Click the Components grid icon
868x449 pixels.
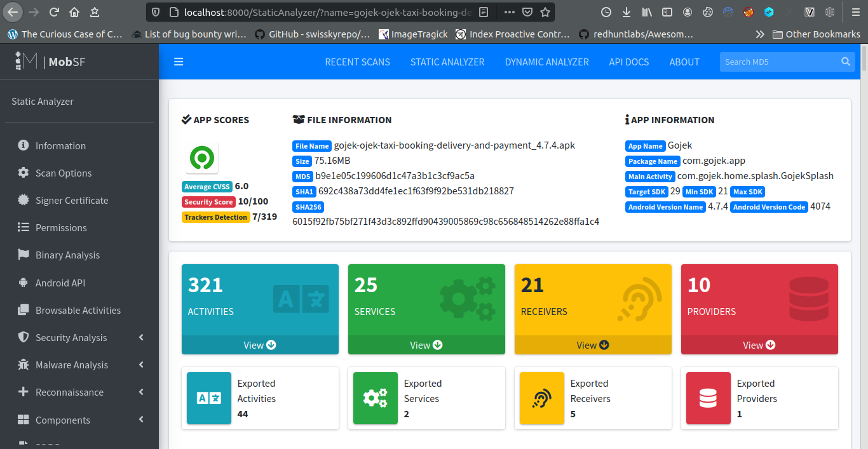pyautogui.click(x=24, y=420)
